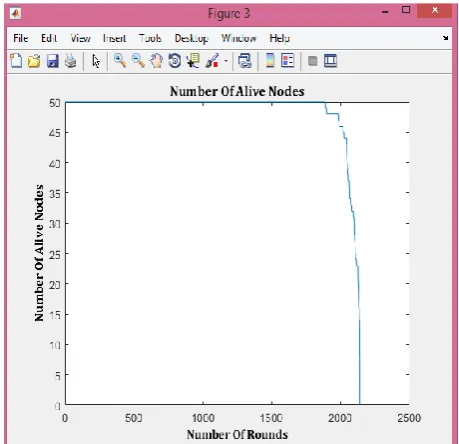459x444 pixels.
Task: Open the File menu
Action: (21, 38)
